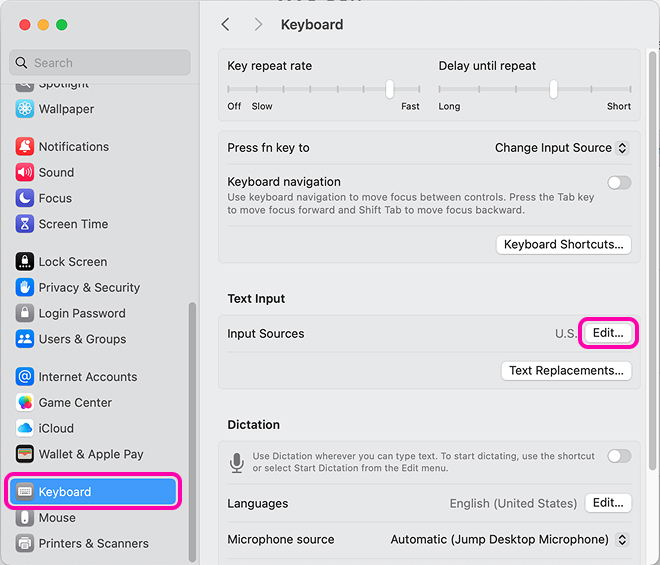Click the sidebar vertical scrollbar
Viewport: 660px width, 565px height.
192,432
